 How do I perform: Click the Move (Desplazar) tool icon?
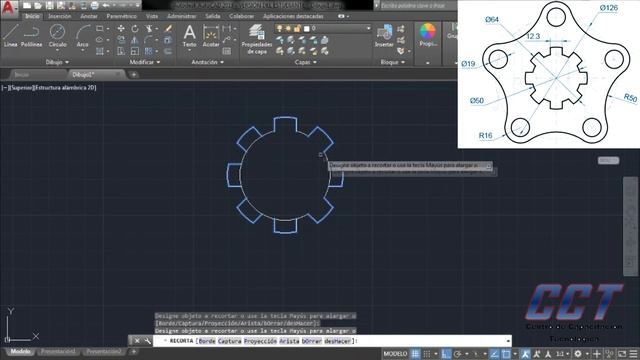[121, 29]
